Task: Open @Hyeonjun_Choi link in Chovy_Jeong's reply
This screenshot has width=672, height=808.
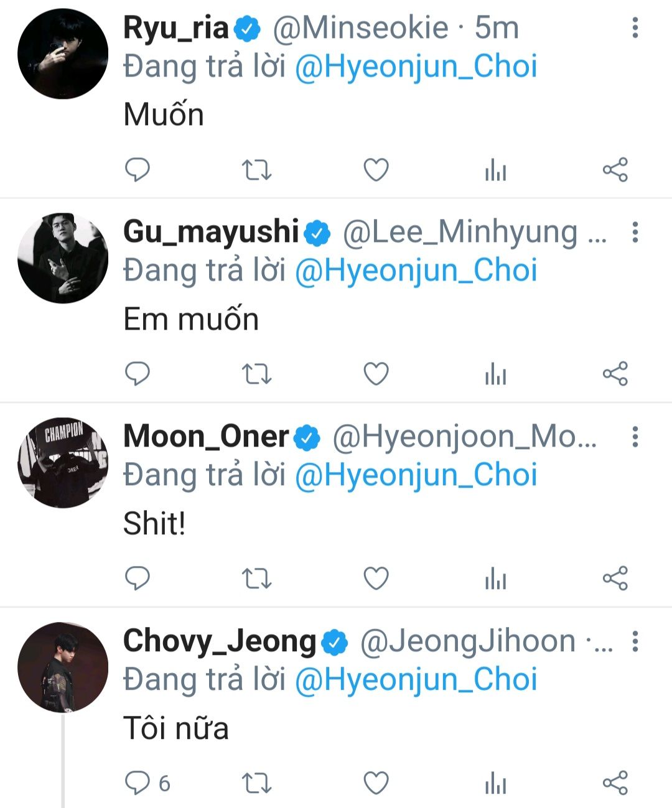Action: tap(416, 679)
